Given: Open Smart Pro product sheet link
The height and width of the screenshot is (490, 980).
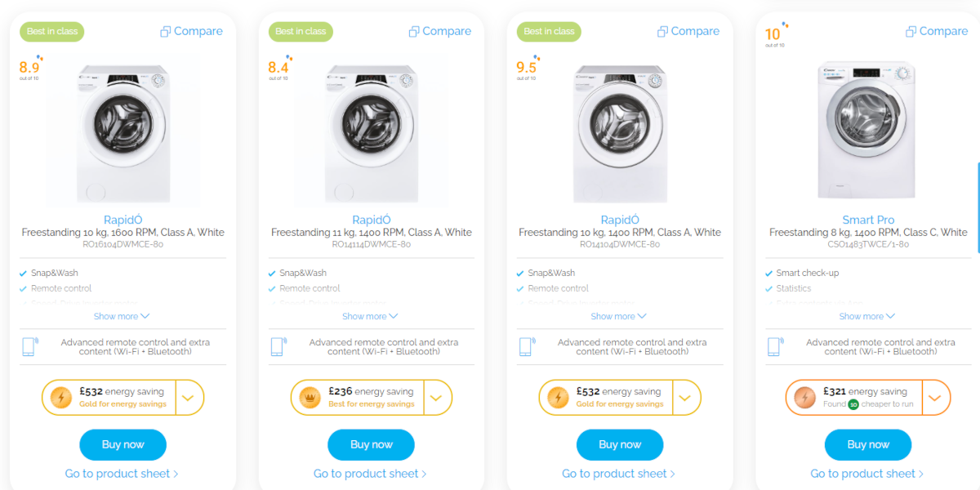Looking at the screenshot, I should (866, 474).
